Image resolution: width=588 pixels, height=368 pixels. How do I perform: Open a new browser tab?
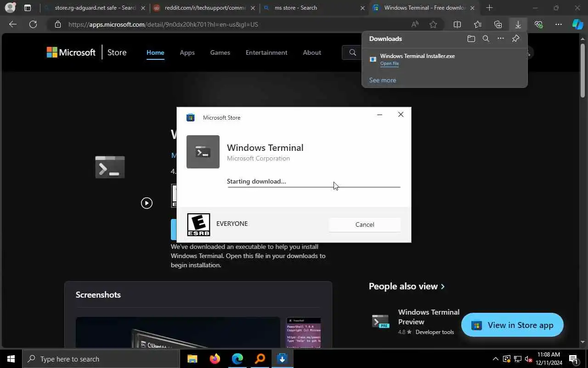(489, 8)
